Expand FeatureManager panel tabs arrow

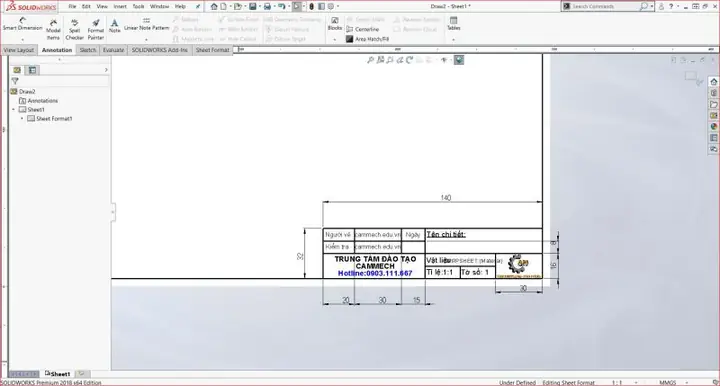pos(106,70)
